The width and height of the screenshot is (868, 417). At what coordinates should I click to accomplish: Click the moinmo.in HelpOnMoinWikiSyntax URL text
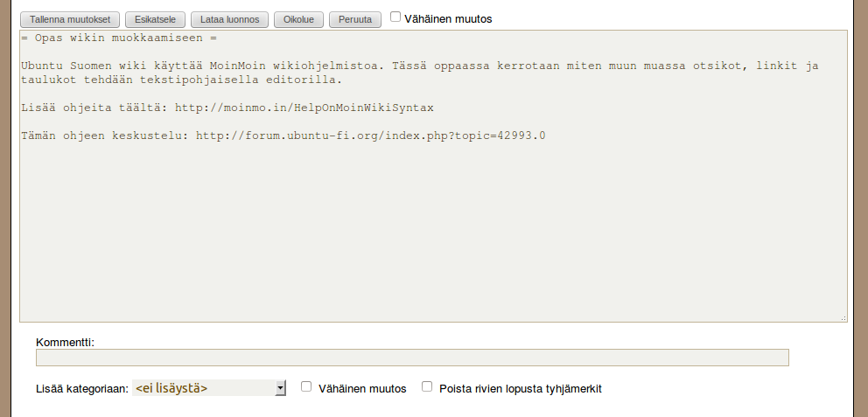pyautogui.click(x=304, y=108)
